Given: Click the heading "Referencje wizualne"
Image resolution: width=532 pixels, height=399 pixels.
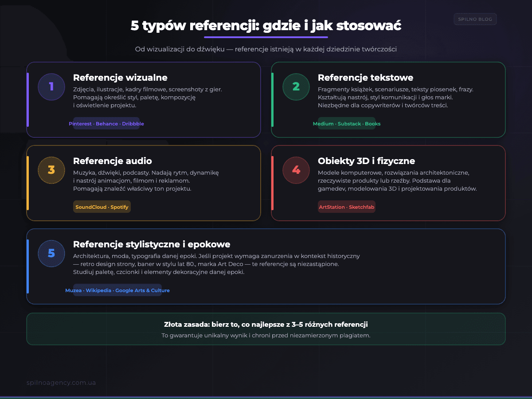Looking at the screenshot, I should point(120,78).
